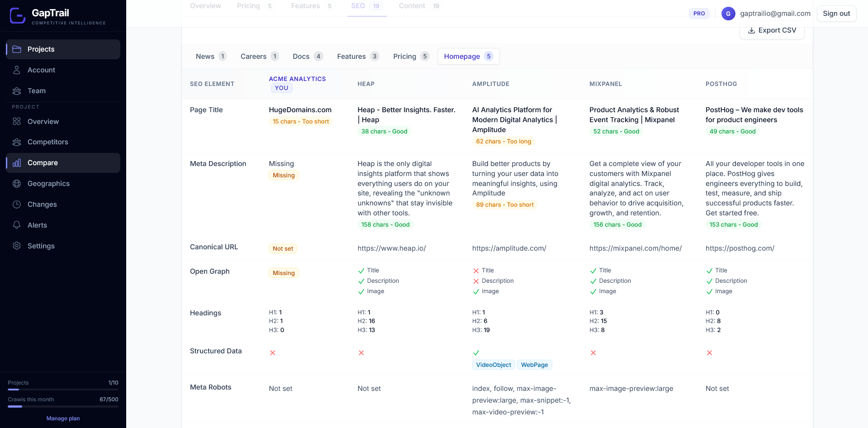Click the https://posthog.com/ canonical URL

click(740, 248)
